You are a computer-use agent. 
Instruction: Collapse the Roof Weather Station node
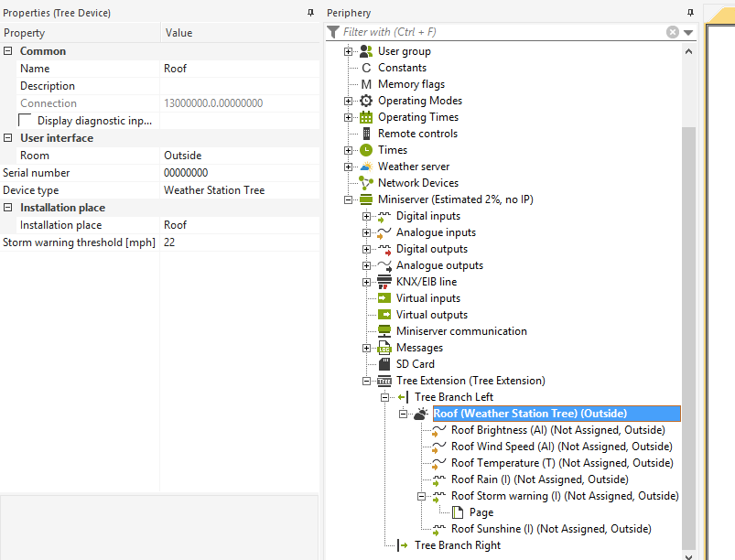coord(403,414)
